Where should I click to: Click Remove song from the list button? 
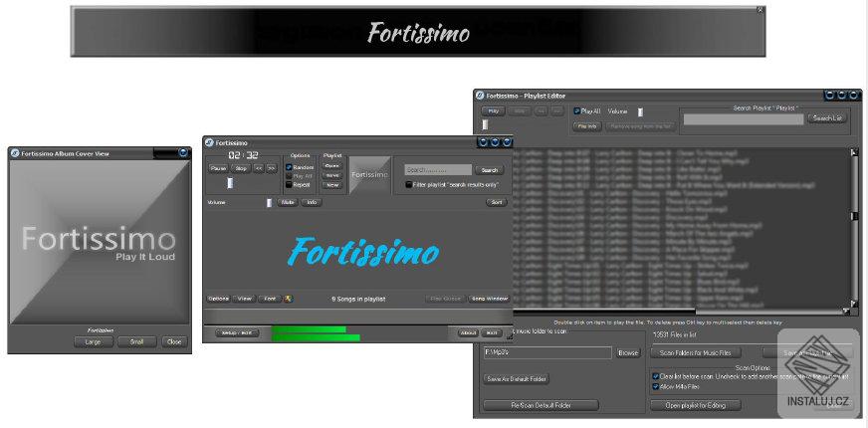coord(640,126)
